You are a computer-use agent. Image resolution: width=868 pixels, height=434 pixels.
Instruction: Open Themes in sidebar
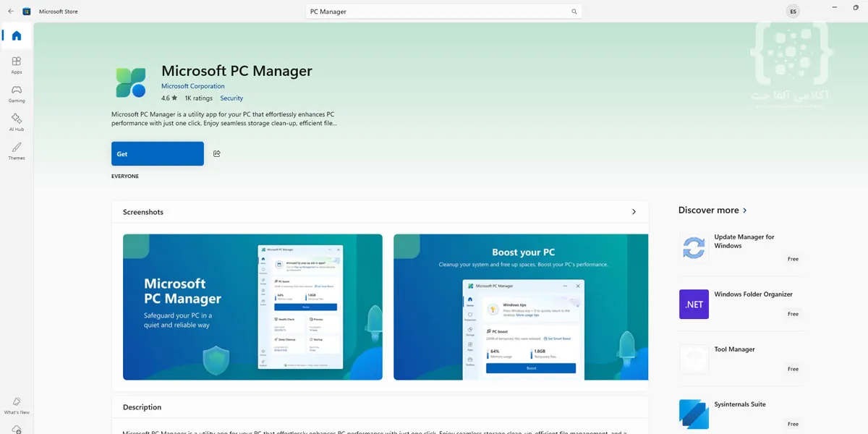pos(17,151)
